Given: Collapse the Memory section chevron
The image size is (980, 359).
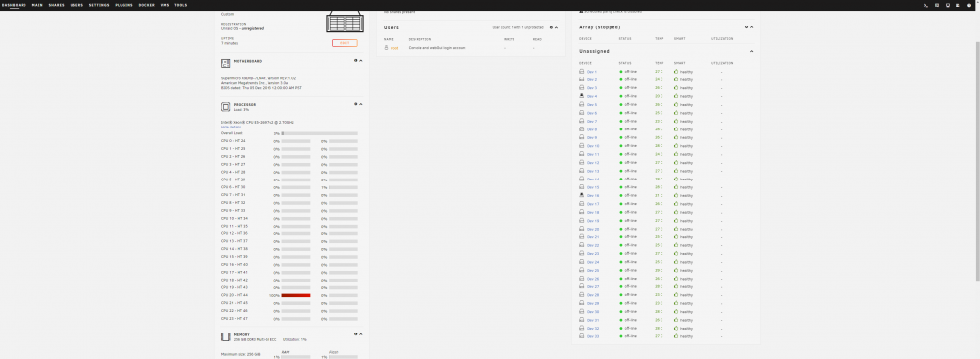Looking at the screenshot, I should coord(361,333).
